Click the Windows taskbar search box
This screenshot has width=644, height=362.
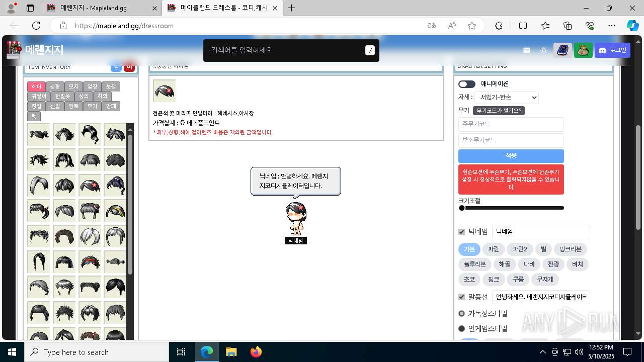97,352
